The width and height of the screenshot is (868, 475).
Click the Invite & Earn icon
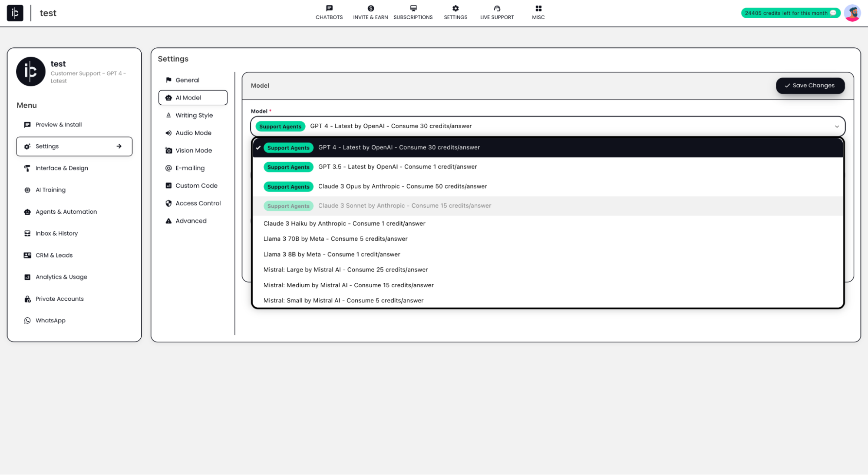[x=370, y=9]
